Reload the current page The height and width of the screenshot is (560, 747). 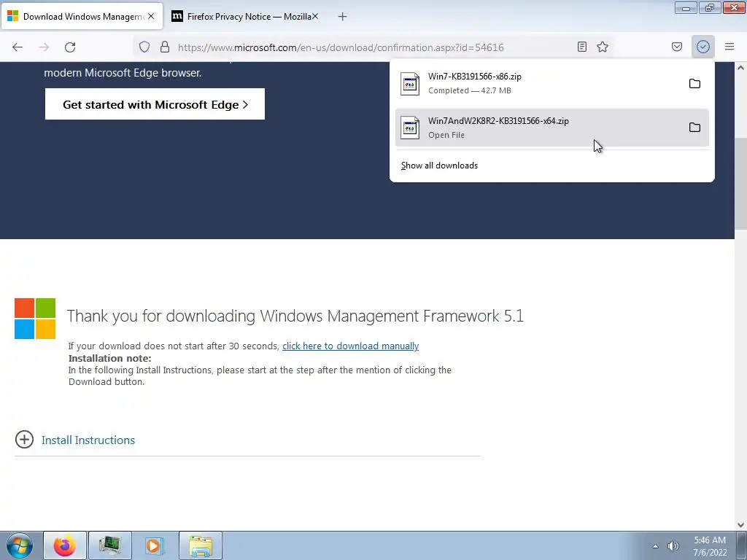(x=70, y=47)
